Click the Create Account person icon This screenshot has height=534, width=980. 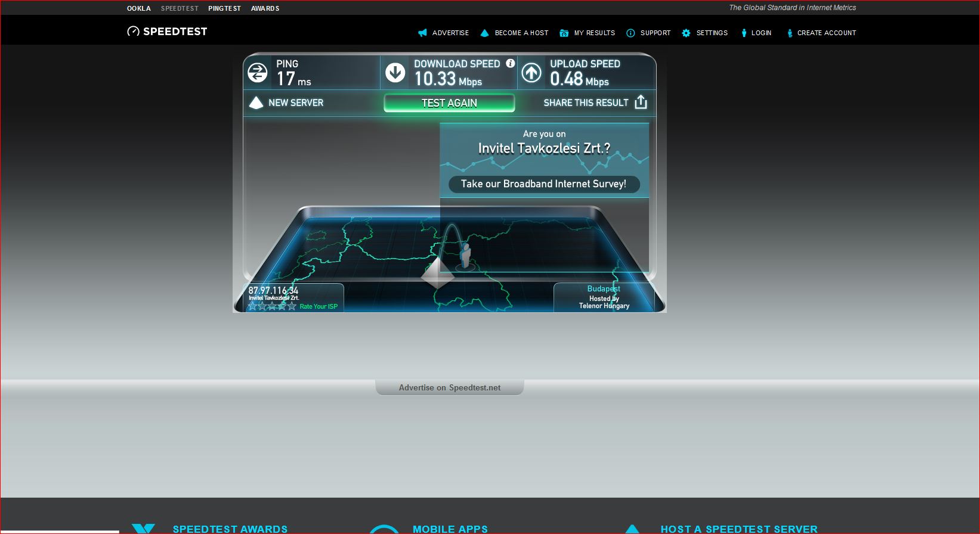coord(790,33)
